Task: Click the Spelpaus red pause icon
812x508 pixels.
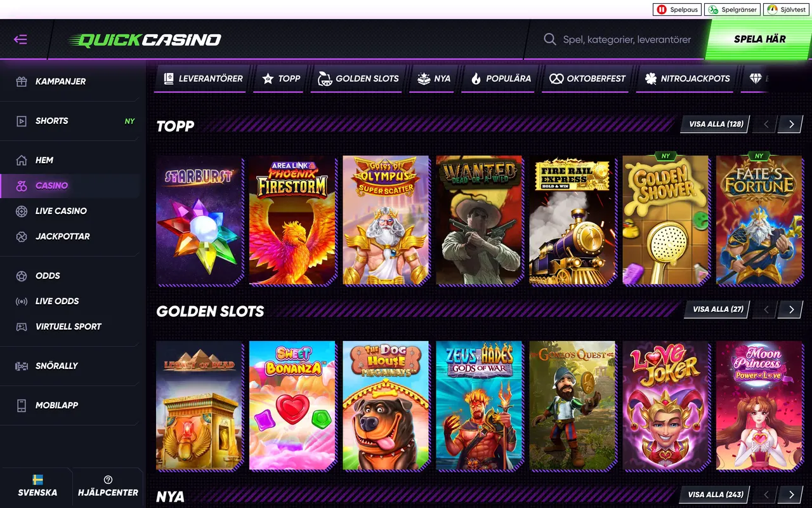Action: [x=662, y=10]
